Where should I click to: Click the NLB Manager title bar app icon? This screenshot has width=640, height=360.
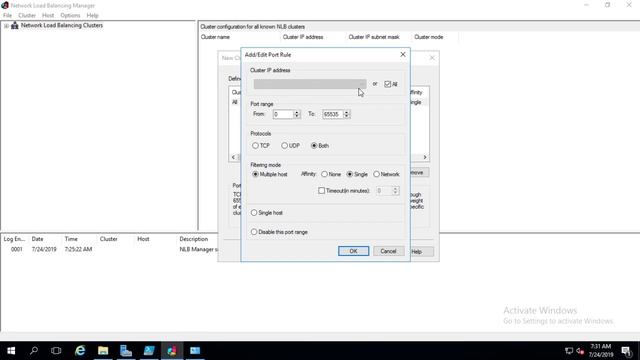[5, 5]
